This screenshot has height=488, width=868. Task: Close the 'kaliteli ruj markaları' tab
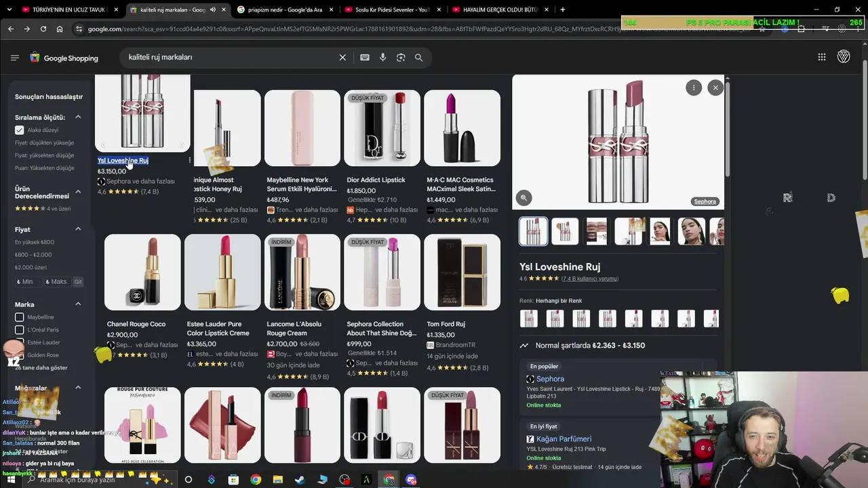point(224,9)
